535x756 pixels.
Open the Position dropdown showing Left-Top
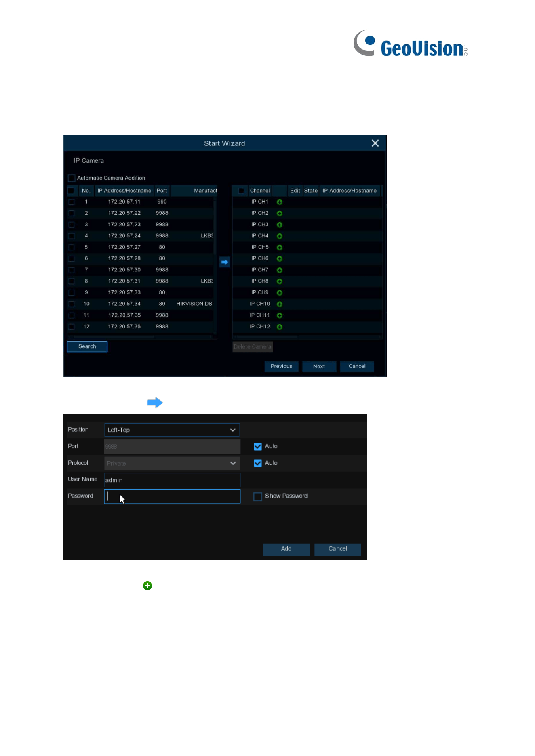(172, 430)
